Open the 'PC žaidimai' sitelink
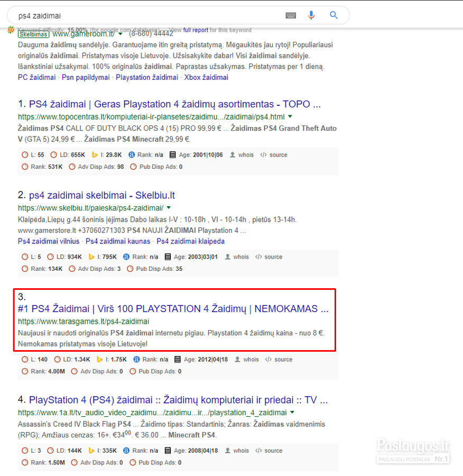 tap(36, 77)
